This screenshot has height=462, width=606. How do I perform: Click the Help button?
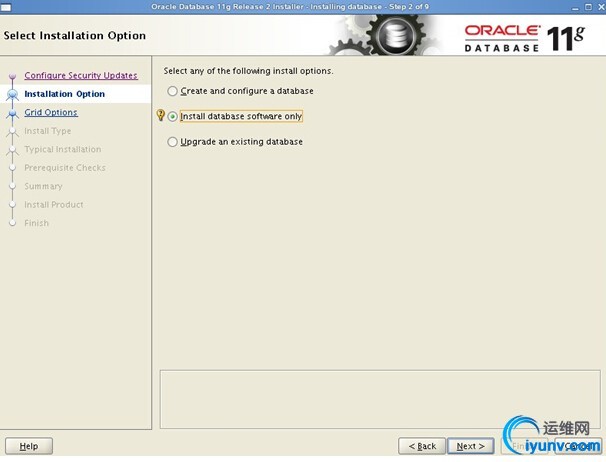click(29, 446)
